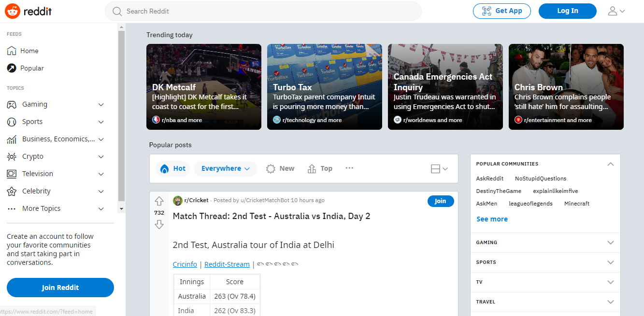Click the Business, Economics chart icon
644x316 pixels.
click(x=12, y=139)
